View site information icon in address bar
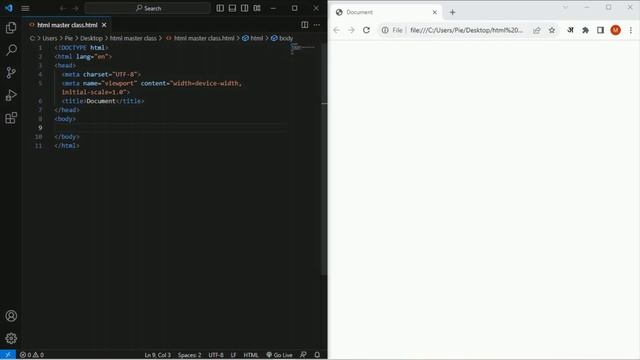The height and width of the screenshot is (360, 640). click(x=385, y=30)
